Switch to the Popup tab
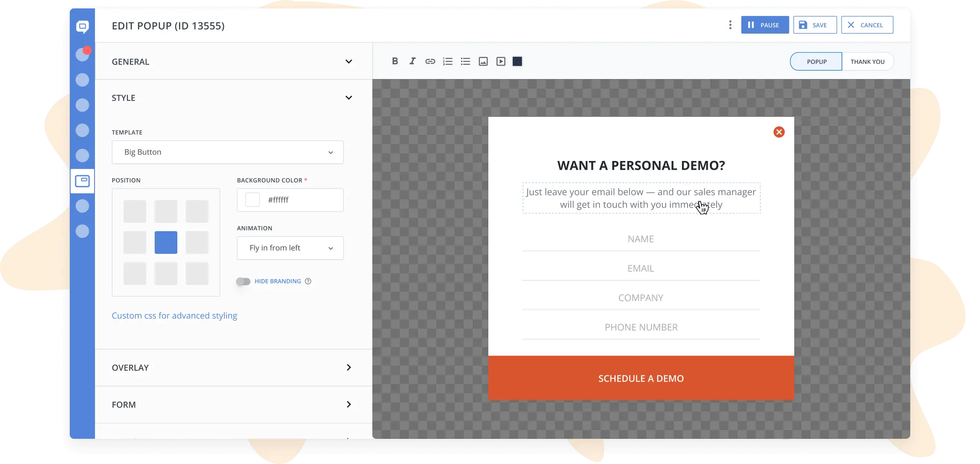980x464 pixels. tap(817, 61)
